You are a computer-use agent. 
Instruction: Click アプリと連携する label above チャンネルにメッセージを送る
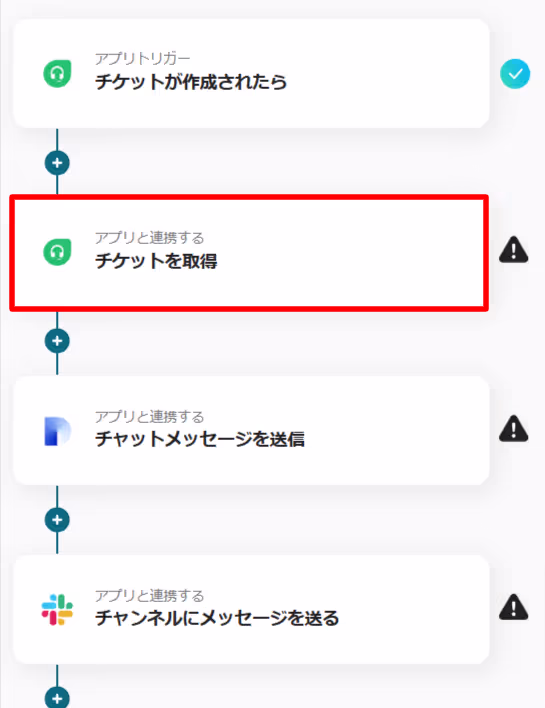coord(149,595)
